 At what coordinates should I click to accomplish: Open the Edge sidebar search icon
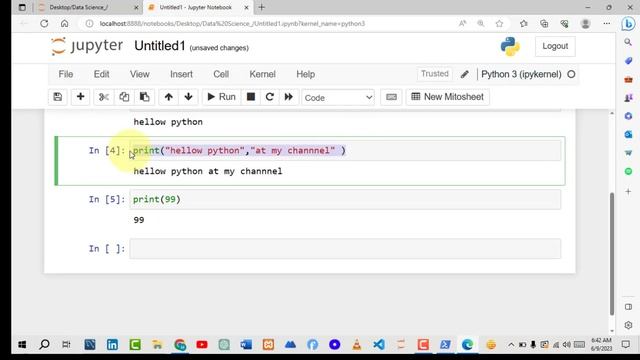pos(628,42)
